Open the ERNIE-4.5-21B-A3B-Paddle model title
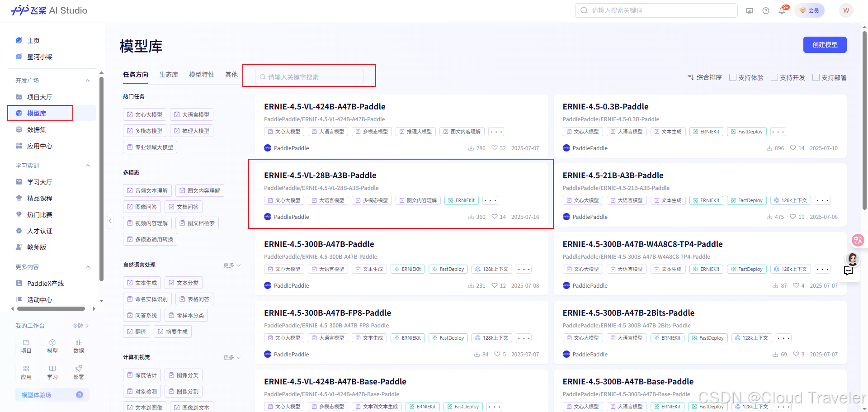 tap(613, 175)
